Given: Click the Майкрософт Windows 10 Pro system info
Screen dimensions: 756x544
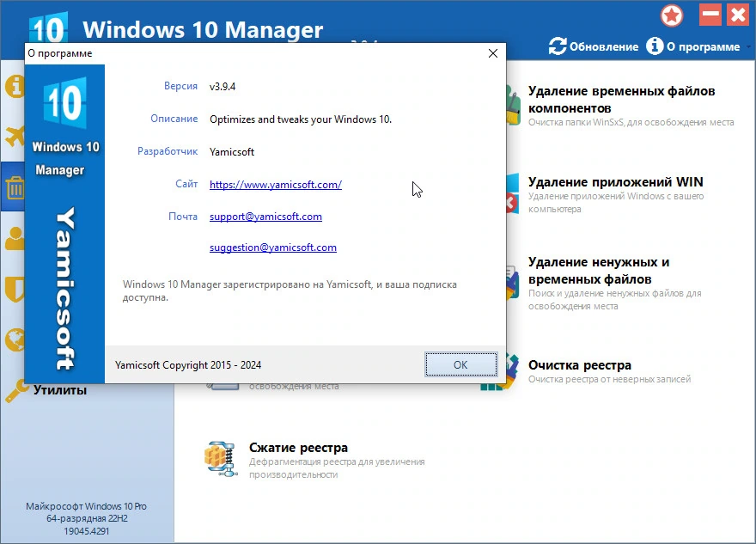Looking at the screenshot, I should point(86,518).
